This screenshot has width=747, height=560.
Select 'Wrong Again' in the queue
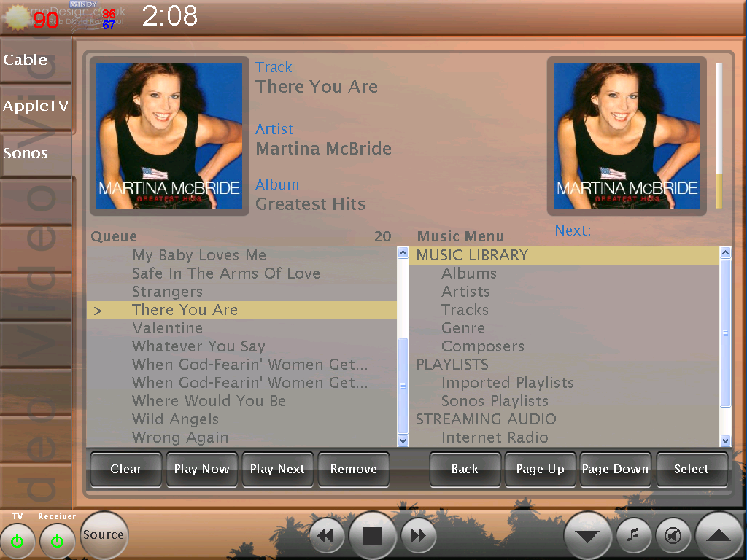[x=241, y=437]
